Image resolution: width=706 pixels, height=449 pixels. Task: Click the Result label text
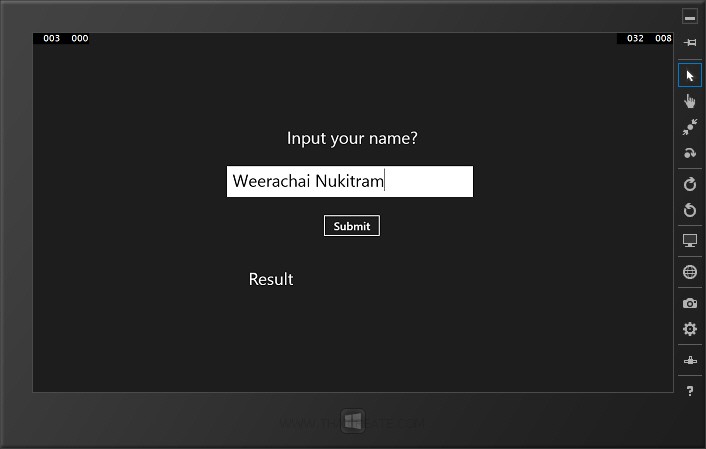[271, 279]
